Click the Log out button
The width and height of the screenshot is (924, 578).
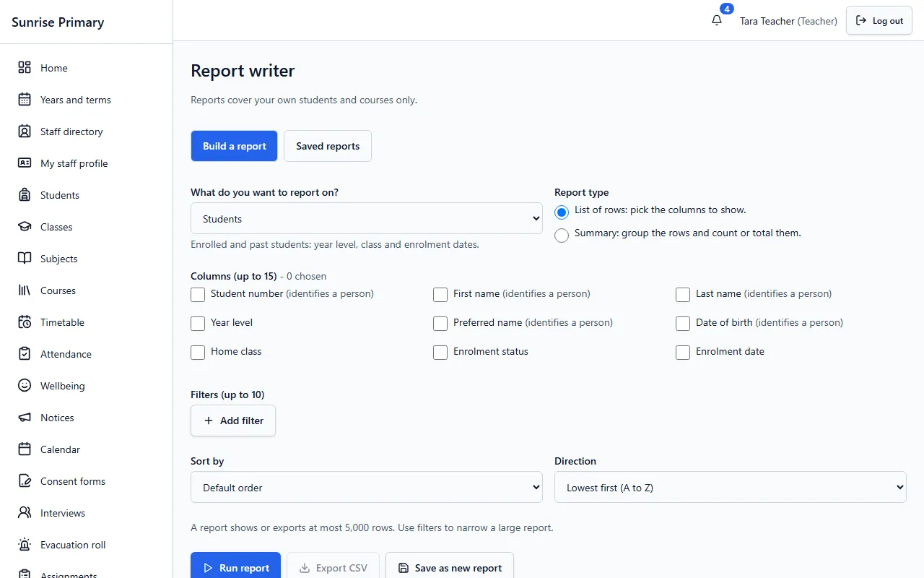click(x=879, y=20)
